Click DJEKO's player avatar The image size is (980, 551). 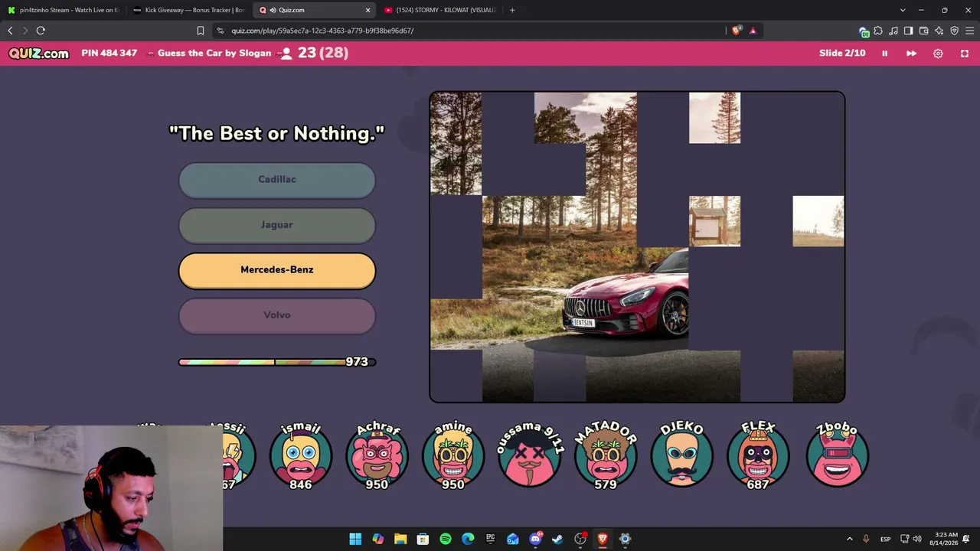pyautogui.click(x=681, y=455)
